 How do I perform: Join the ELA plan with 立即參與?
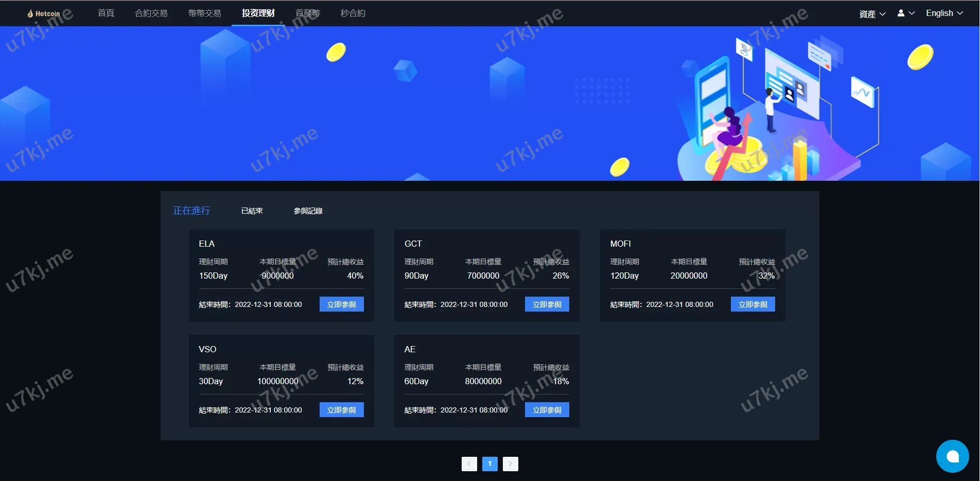(341, 304)
